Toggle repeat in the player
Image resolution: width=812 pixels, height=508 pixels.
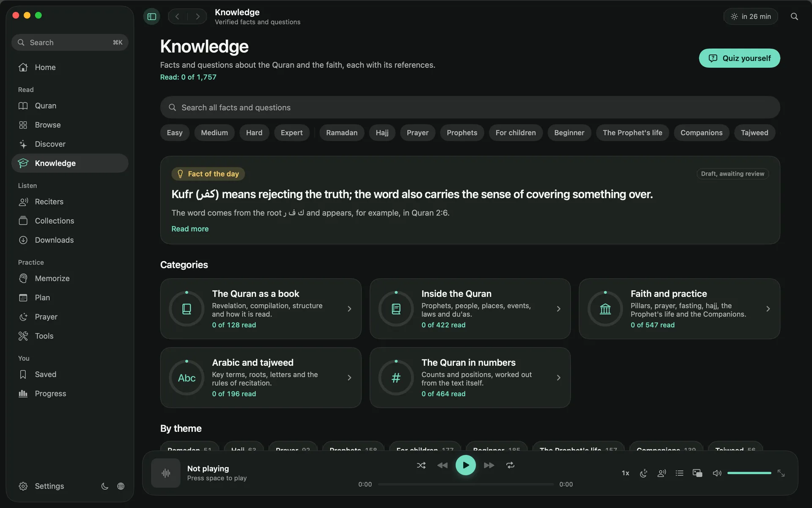(510, 465)
